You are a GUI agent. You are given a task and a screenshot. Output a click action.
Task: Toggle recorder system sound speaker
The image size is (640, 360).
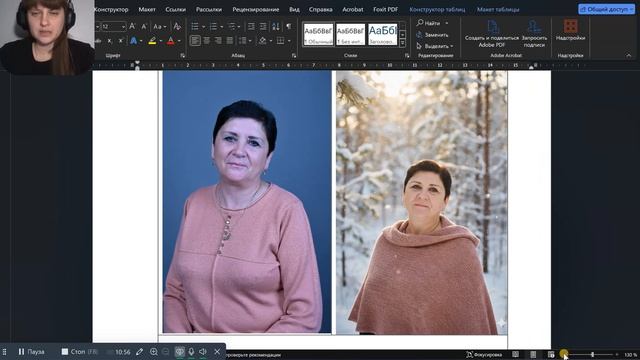pos(203,351)
